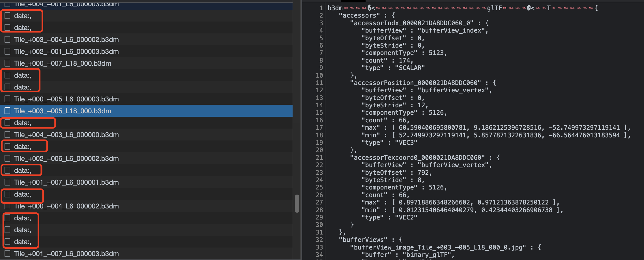Click the file icon beside Tile_+000_+004_L6_000002.b3dm
The image size is (644, 260).
[7, 206]
